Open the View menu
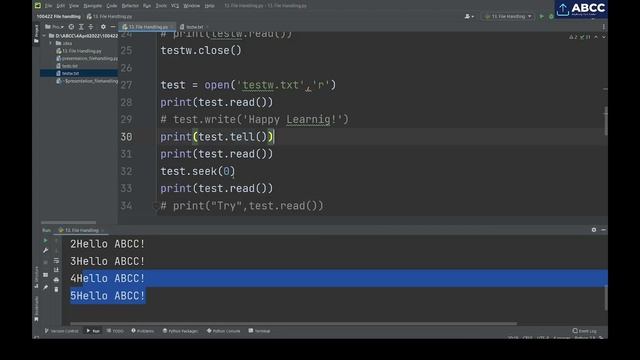Image resolution: width=640 pixels, height=360 pixels. pyautogui.click(x=74, y=6)
